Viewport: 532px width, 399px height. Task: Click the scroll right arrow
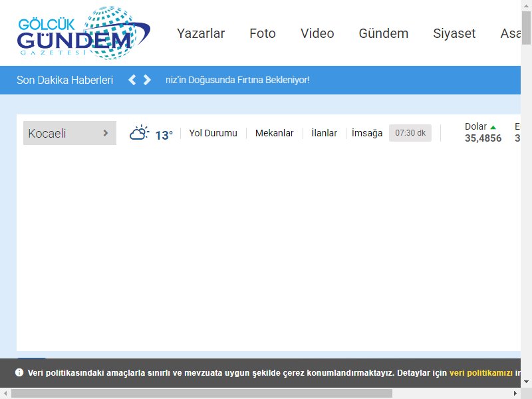pos(515,394)
